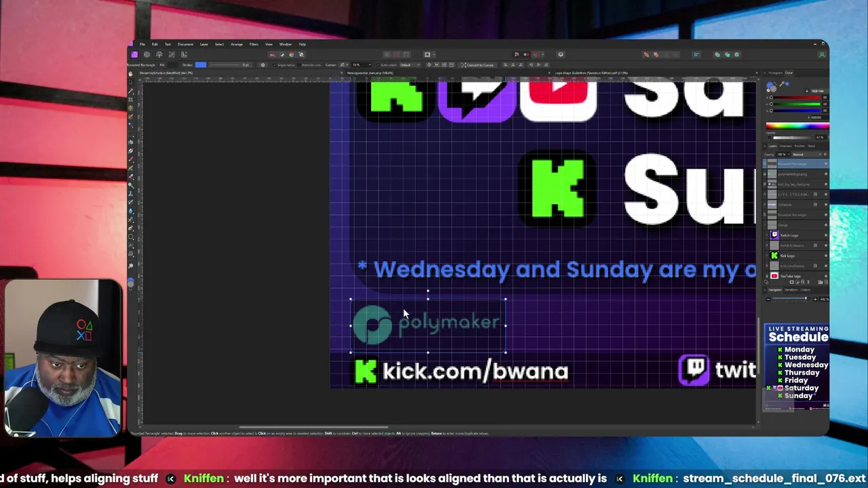Select the Move arrow tool
This screenshot has height=488, width=868.
[131, 83]
